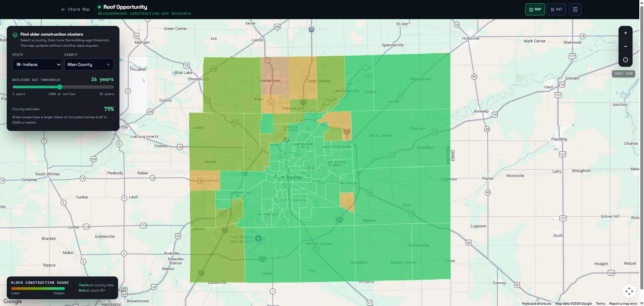Click Report a map error

point(623,304)
